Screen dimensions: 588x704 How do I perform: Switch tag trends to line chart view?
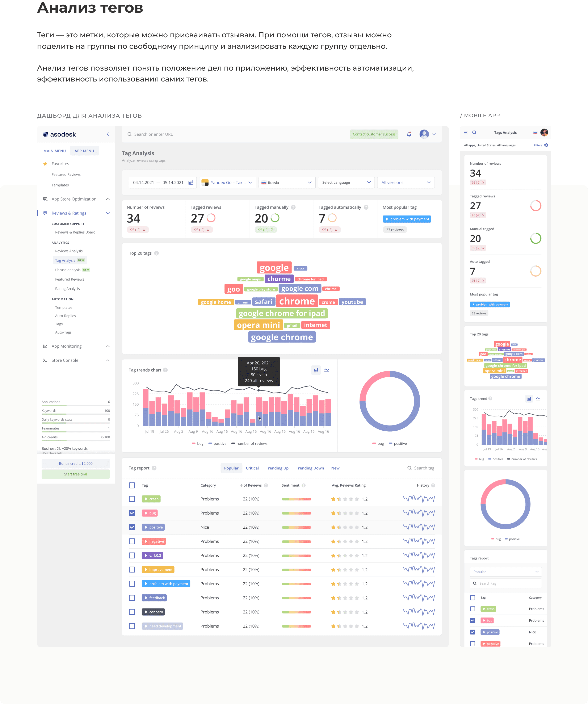tap(327, 370)
